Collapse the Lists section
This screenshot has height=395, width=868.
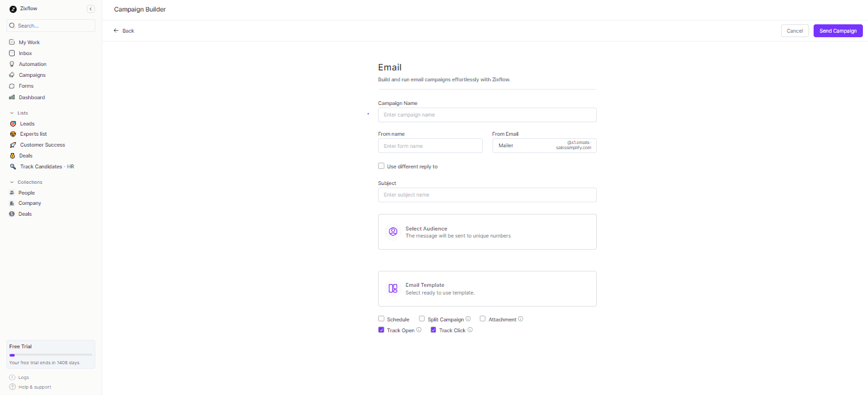(12, 113)
